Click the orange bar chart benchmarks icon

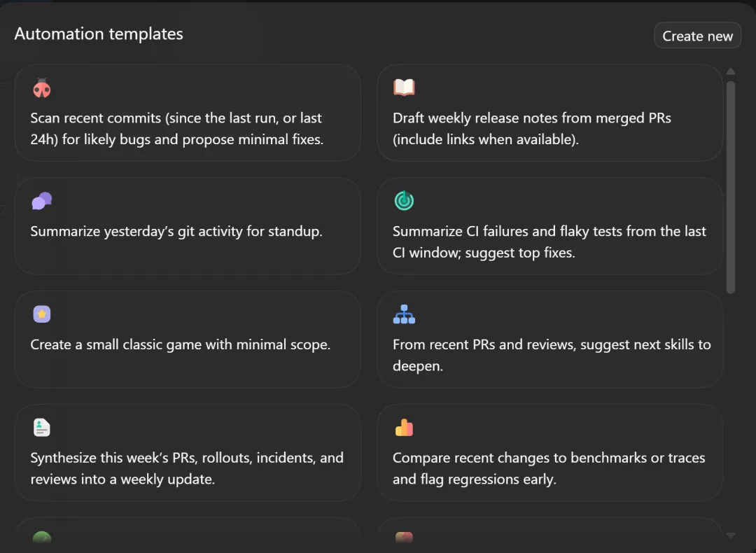[x=404, y=427]
